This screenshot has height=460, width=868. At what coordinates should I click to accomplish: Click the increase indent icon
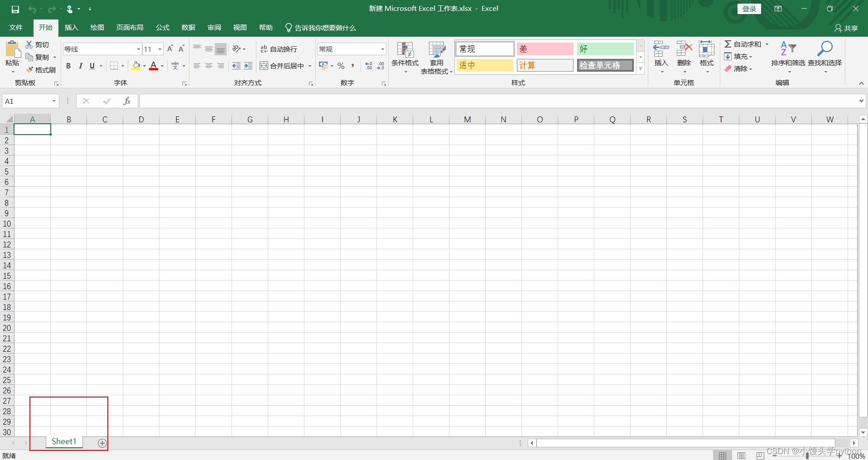tap(248, 66)
